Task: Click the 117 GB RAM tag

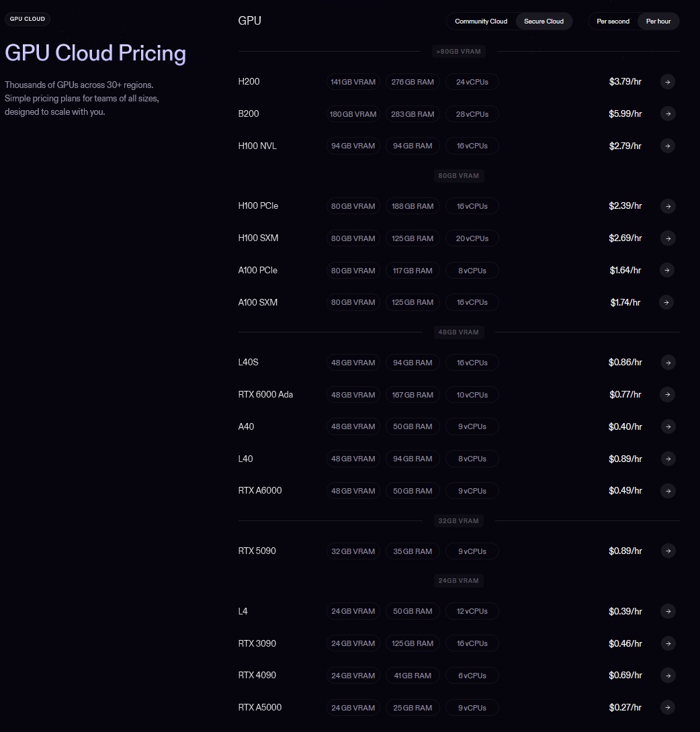Action: [x=412, y=270]
